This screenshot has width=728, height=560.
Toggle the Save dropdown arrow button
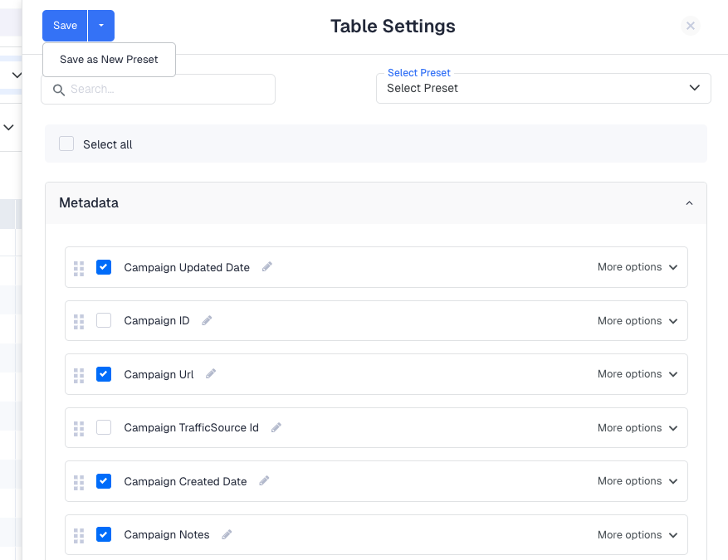101,26
